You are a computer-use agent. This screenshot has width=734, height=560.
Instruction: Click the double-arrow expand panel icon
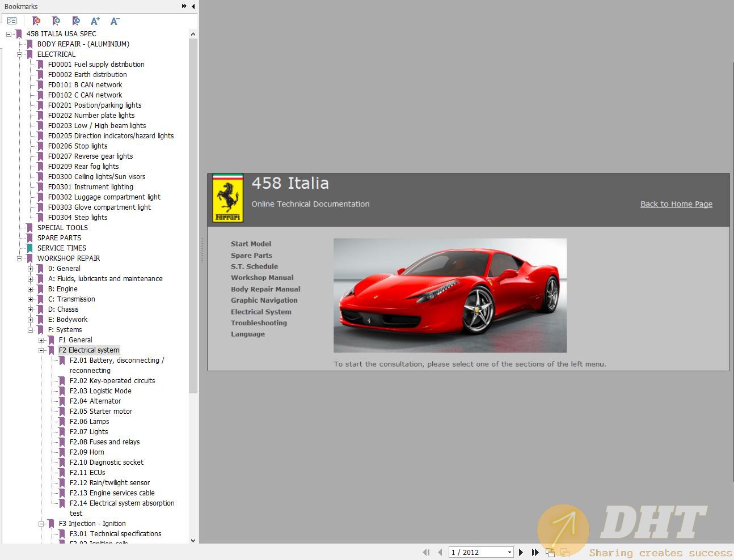click(x=184, y=6)
